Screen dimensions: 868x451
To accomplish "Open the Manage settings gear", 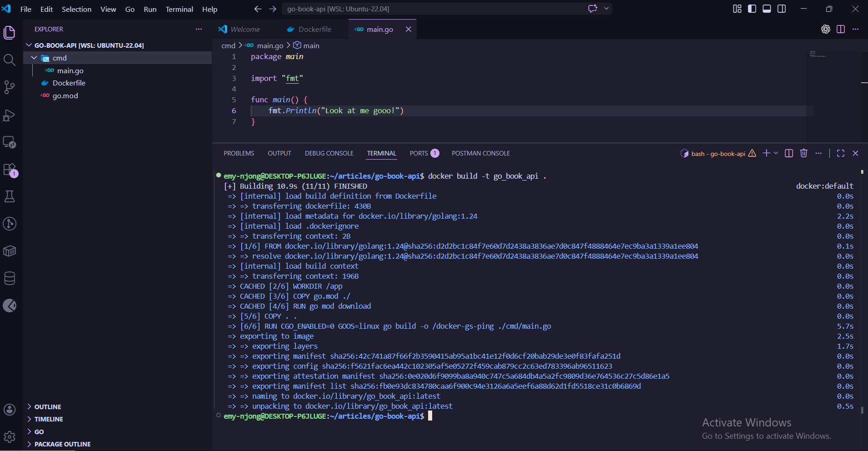I will [10, 437].
